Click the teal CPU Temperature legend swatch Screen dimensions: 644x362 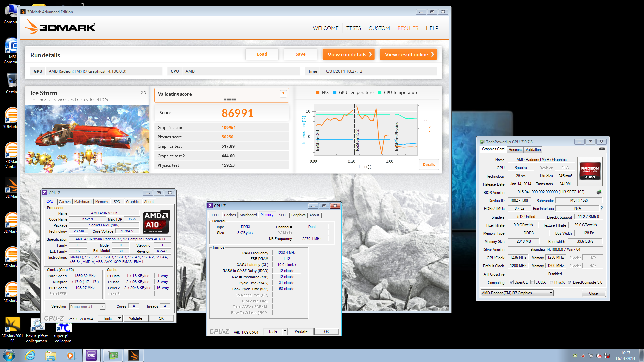point(380,93)
